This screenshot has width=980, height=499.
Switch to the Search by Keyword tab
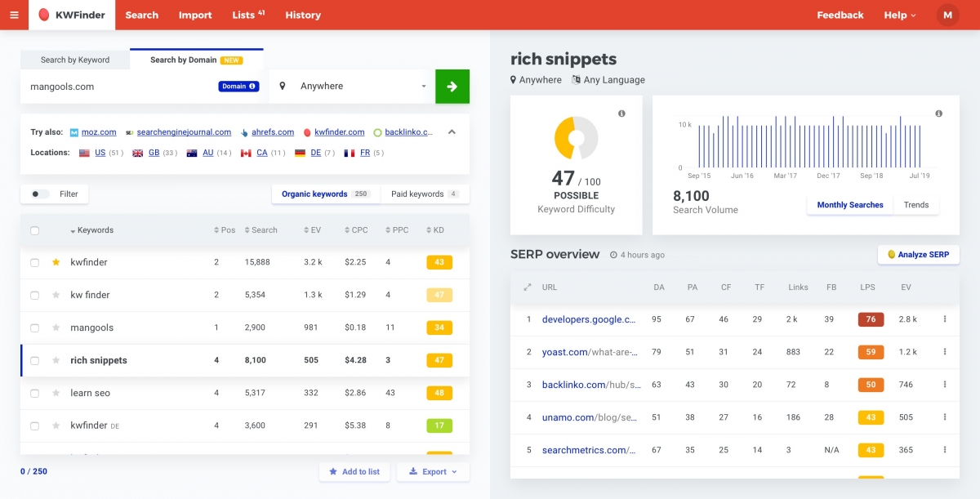click(75, 60)
